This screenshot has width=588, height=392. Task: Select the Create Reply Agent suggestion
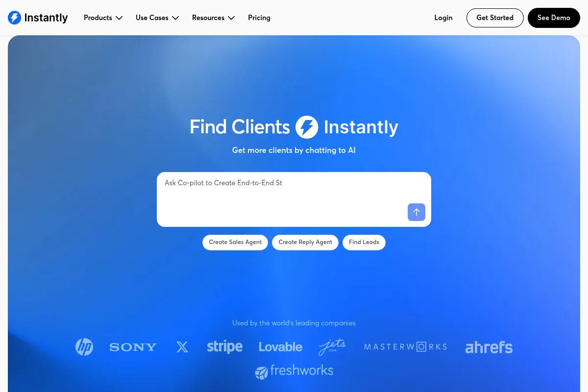point(305,242)
